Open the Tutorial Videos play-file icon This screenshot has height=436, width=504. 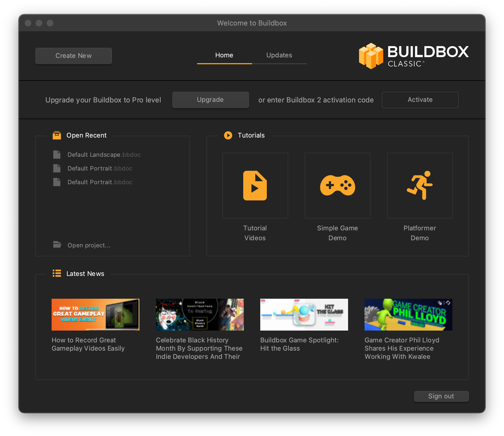pyautogui.click(x=255, y=186)
